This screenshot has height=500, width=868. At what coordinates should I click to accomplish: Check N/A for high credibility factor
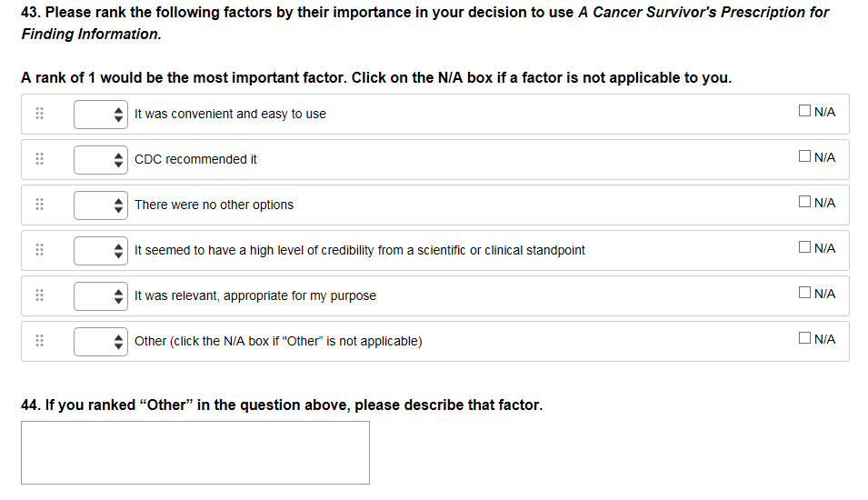click(804, 248)
